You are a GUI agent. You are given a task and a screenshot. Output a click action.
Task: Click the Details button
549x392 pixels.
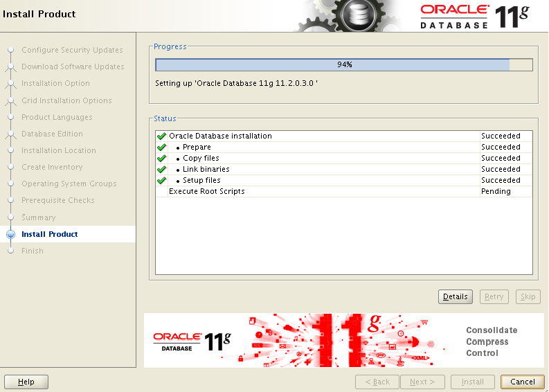click(x=455, y=296)
